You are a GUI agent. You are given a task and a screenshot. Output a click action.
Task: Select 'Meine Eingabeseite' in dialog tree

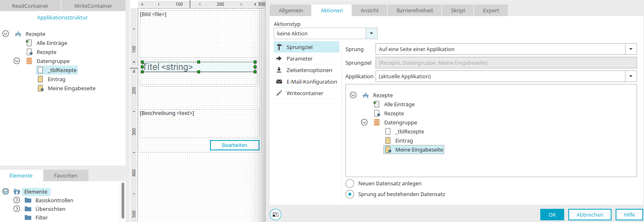tap(419, 150)
